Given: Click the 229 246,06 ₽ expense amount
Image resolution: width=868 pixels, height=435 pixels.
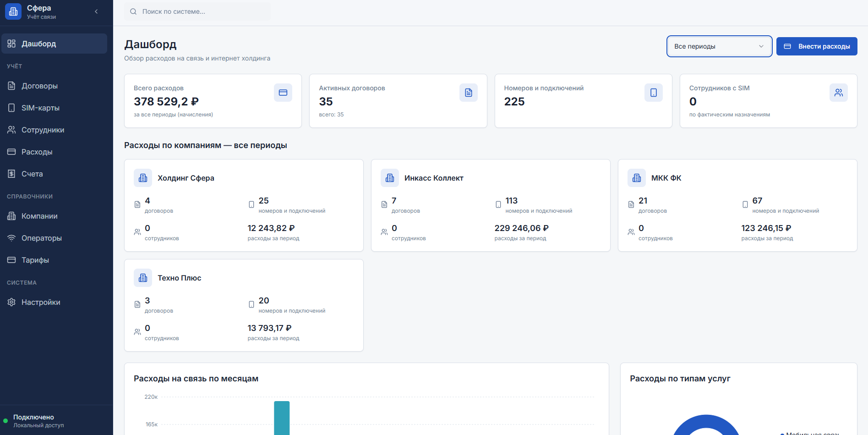Looking at the screenshot, I should point(522,228).
